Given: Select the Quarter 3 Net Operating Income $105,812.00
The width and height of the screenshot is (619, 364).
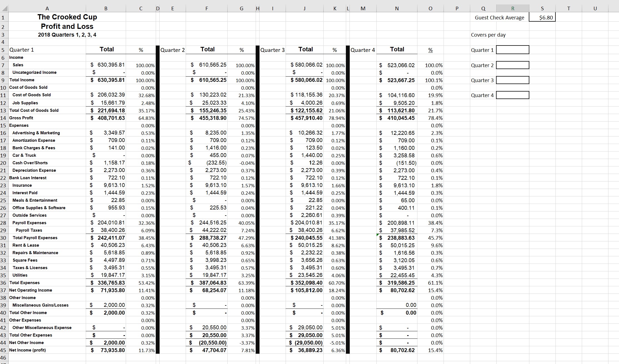Looking at the screenshot, I should point(306,290).
